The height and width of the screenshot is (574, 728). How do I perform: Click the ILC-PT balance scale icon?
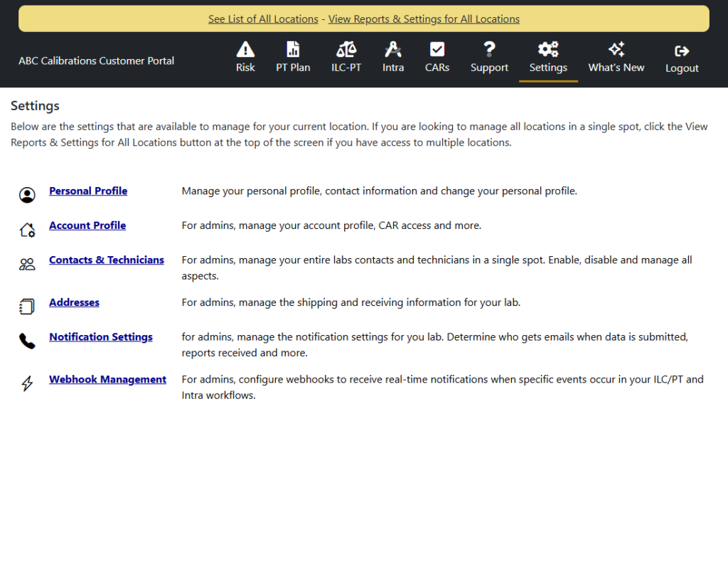pos(346,49)
